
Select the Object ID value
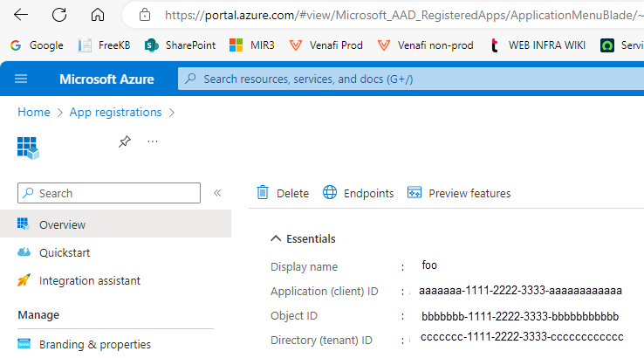click(x=520, y=316)
